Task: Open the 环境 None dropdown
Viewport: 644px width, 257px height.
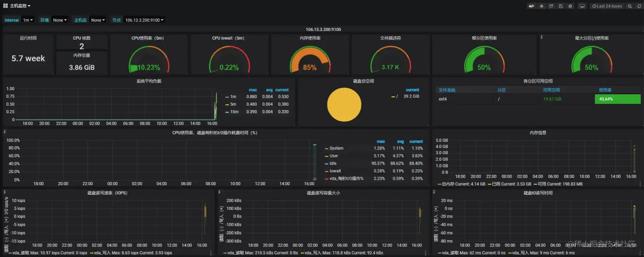Action: 60,20
